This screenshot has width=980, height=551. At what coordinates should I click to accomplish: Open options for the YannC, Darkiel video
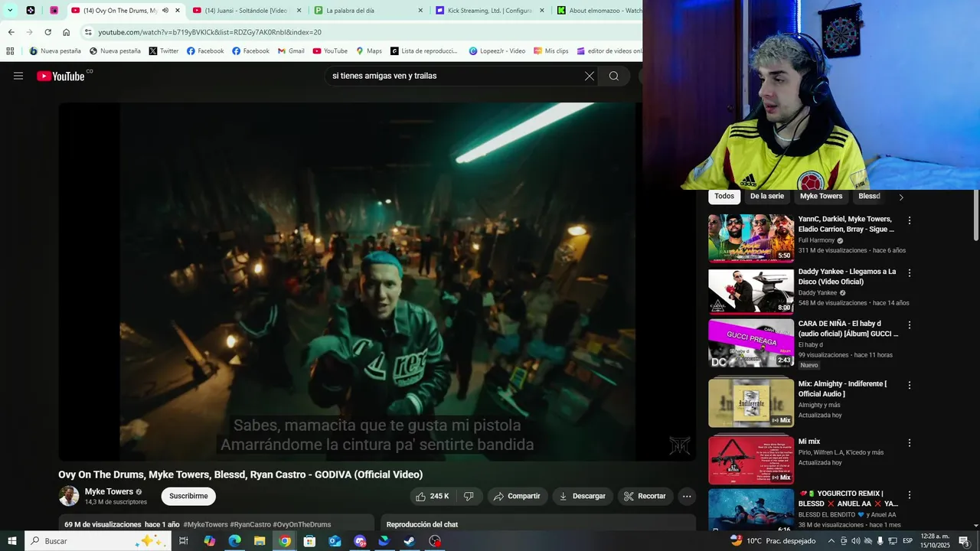pos(910,220)
